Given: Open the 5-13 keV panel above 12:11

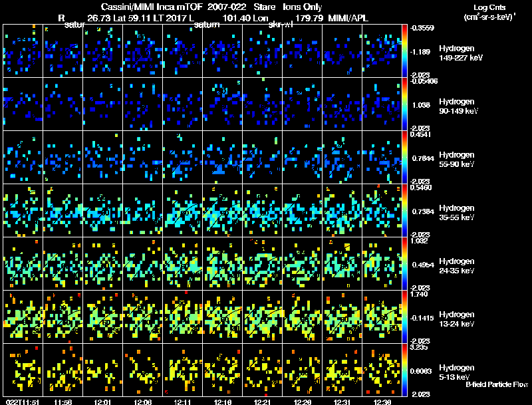Looking at the screenshot, I should (182, 370).
